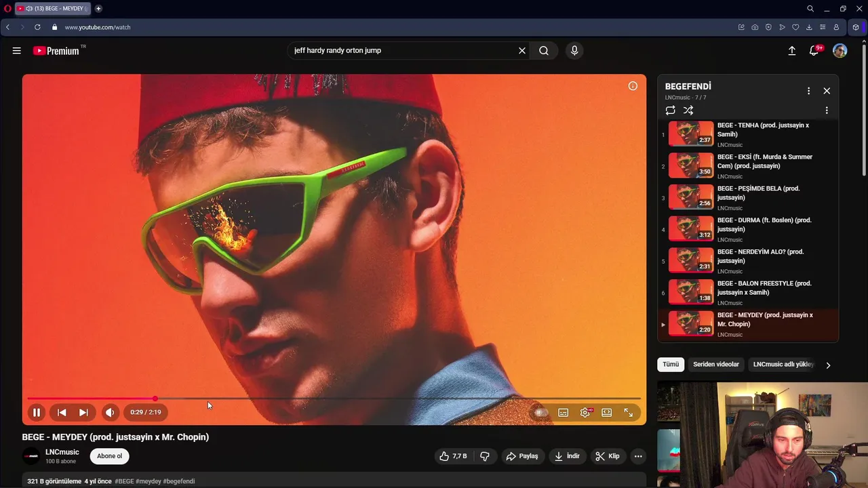The width and height of the screenshot is (868, 488).
Task: Toggle autoplay switch in player
Action: (x=541, y=412)
